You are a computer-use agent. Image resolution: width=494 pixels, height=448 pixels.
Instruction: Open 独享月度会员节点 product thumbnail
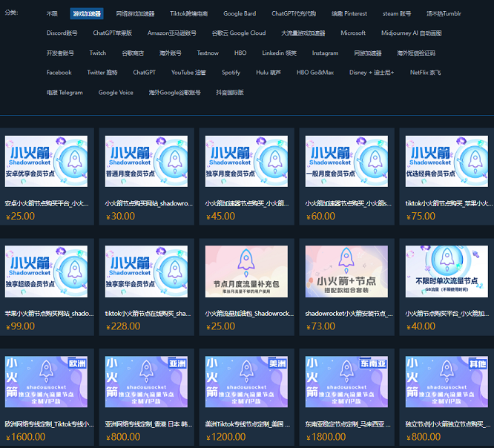click(x=246, y=161)
